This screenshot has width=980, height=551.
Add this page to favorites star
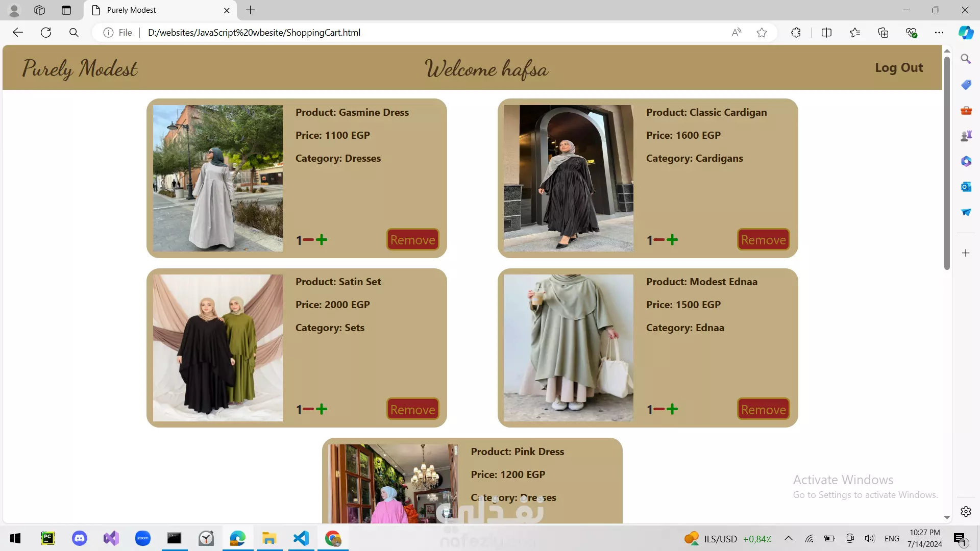pyautogui.click(x=762, y=33)
